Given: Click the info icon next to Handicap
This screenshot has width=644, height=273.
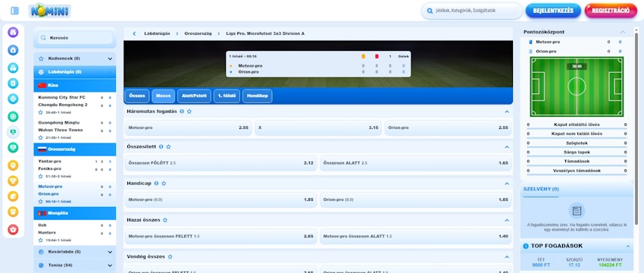Looking at the screenshot, I should click(x=157, y=184).
